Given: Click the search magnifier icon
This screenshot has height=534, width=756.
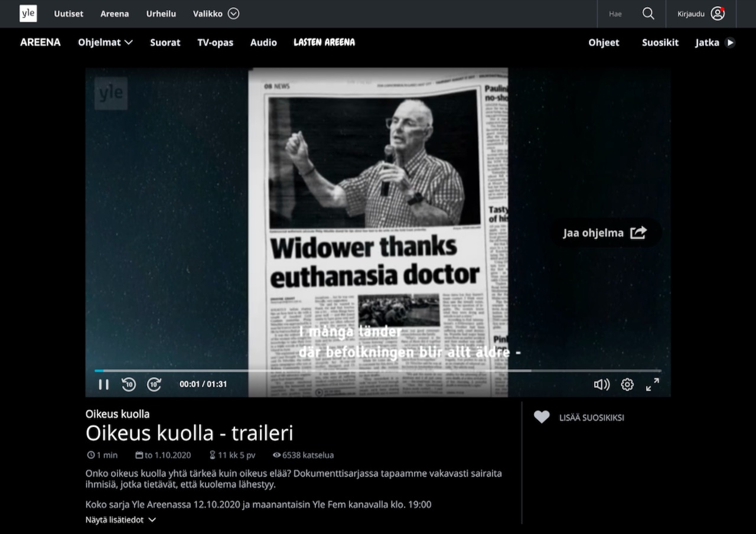Looking at the screenshot, I should point(648,14).
